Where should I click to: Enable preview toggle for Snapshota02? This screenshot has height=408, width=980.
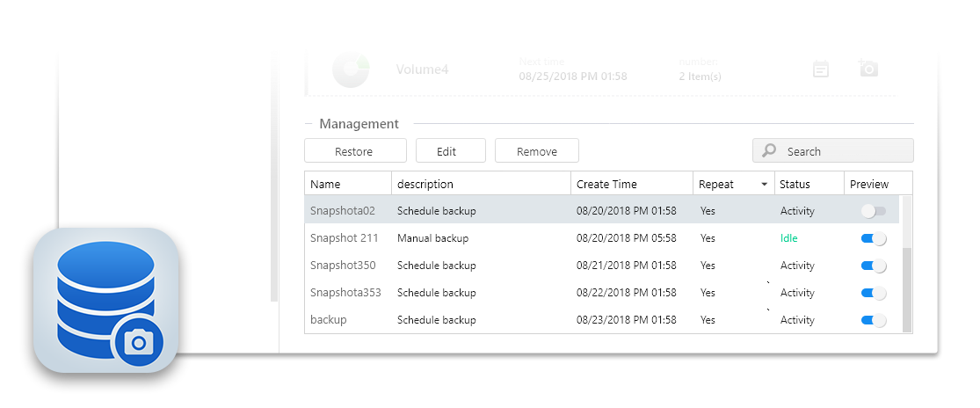coord(874,211)
